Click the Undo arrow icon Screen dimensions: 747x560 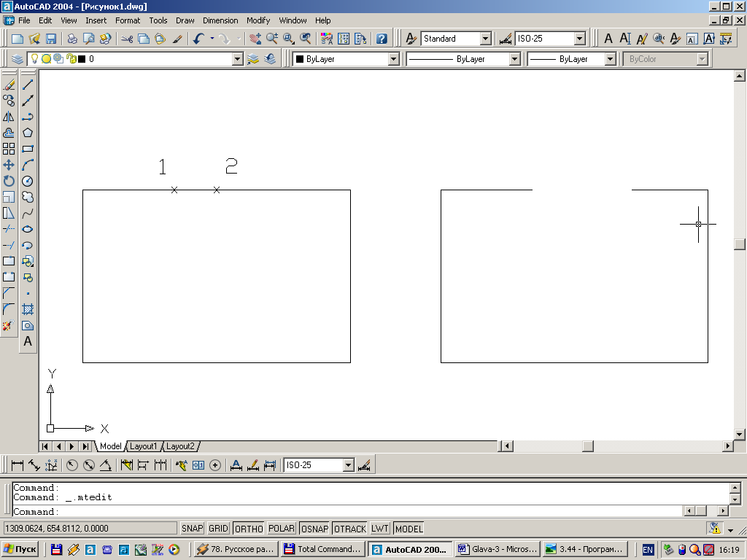pos(199,39)
